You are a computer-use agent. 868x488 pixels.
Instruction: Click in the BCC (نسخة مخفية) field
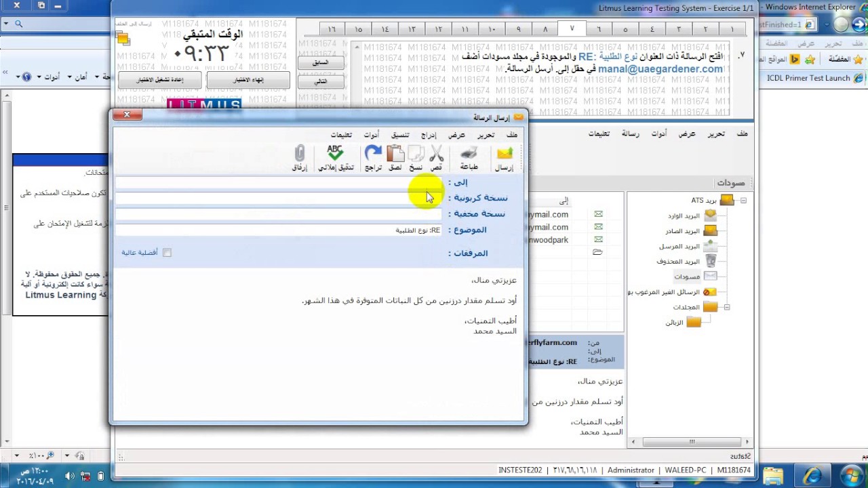click(278, 213)
